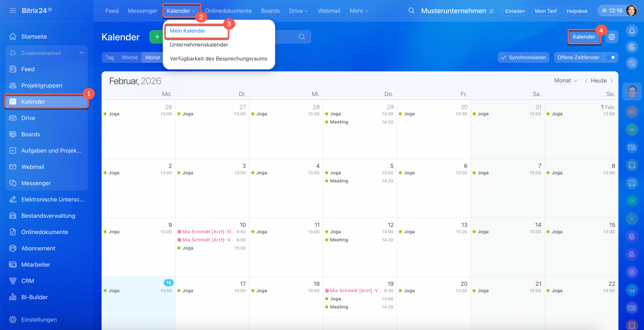Click the green plus add event button
The width and height of the screenshot is (644, 330).
tap(156, 37)
